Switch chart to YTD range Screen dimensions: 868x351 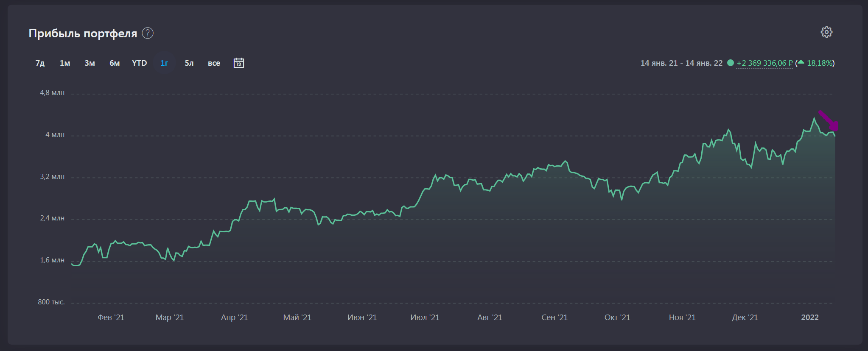(139, 63)
